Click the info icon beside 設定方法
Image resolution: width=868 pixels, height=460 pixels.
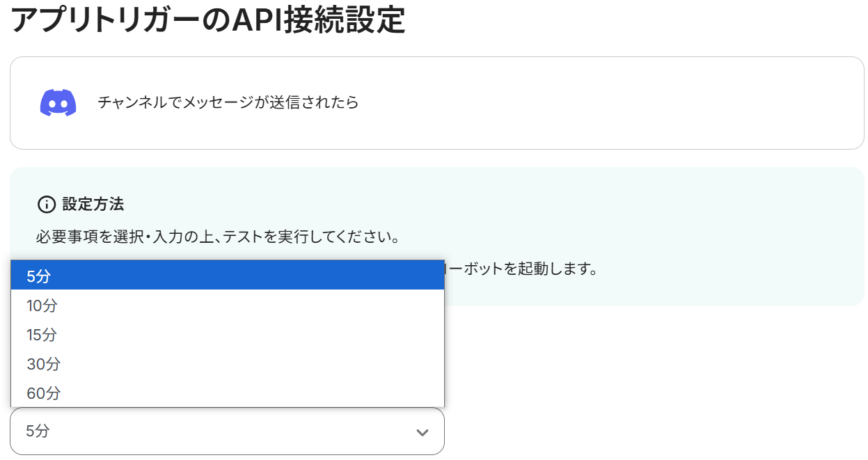pos(46,205)
